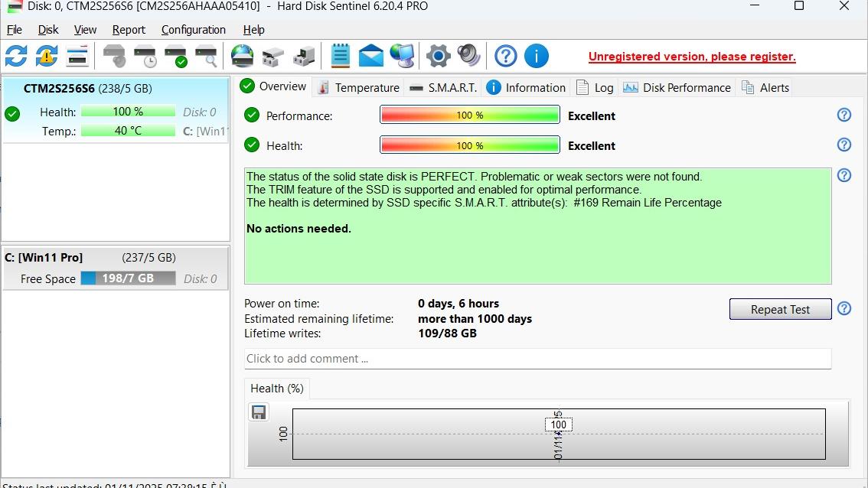868x488 pixels.
Task: Save the health graph with floppy icon
Action: (x=259, y=413)
